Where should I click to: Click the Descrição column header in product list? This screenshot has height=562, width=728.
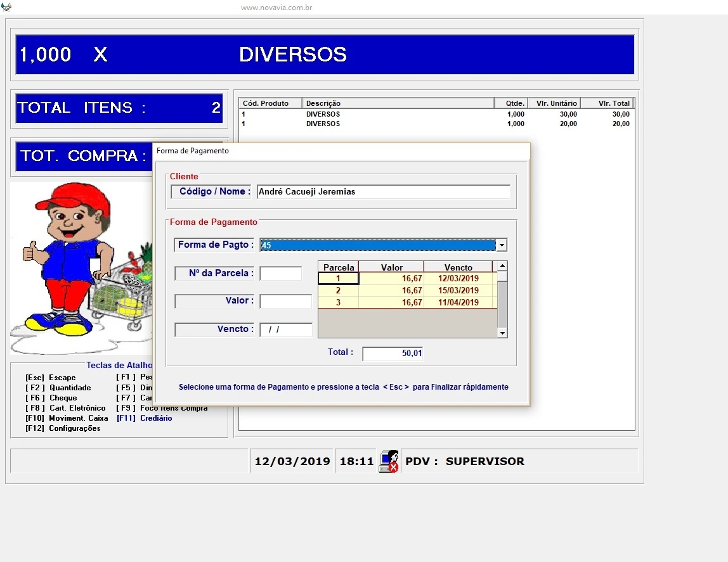(x=398, y=103)
